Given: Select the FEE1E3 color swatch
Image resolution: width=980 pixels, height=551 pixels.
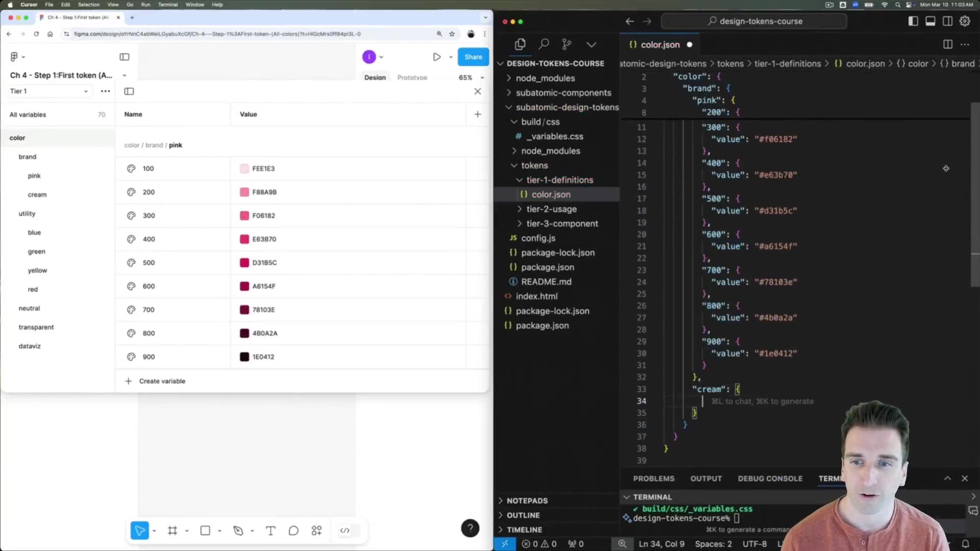Looking at the screenshot, I should (x=244, y=169).
